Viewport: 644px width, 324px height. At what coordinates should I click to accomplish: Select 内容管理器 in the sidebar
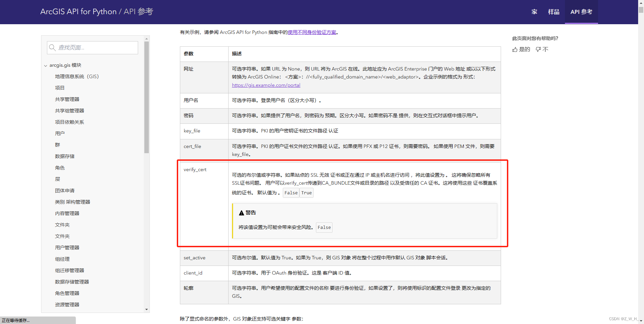point(67,213)
